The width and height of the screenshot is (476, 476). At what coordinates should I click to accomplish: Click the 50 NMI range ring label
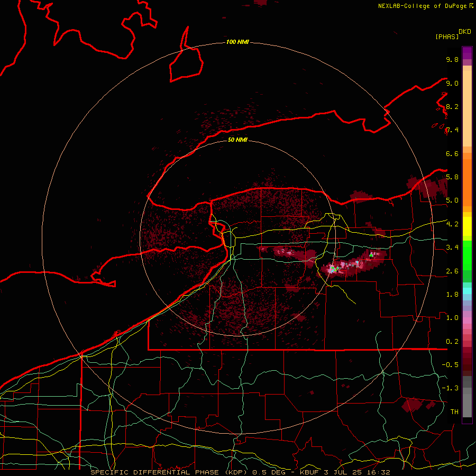[237, 140]
